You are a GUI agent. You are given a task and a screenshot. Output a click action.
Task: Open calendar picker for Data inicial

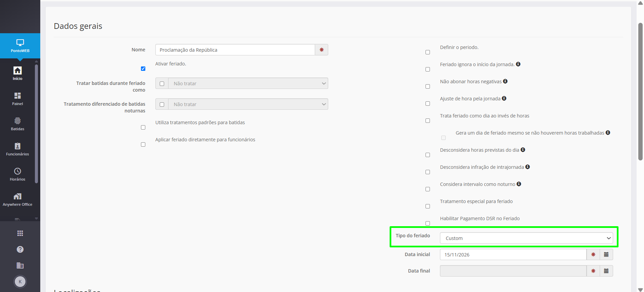[x=606, y=254]
